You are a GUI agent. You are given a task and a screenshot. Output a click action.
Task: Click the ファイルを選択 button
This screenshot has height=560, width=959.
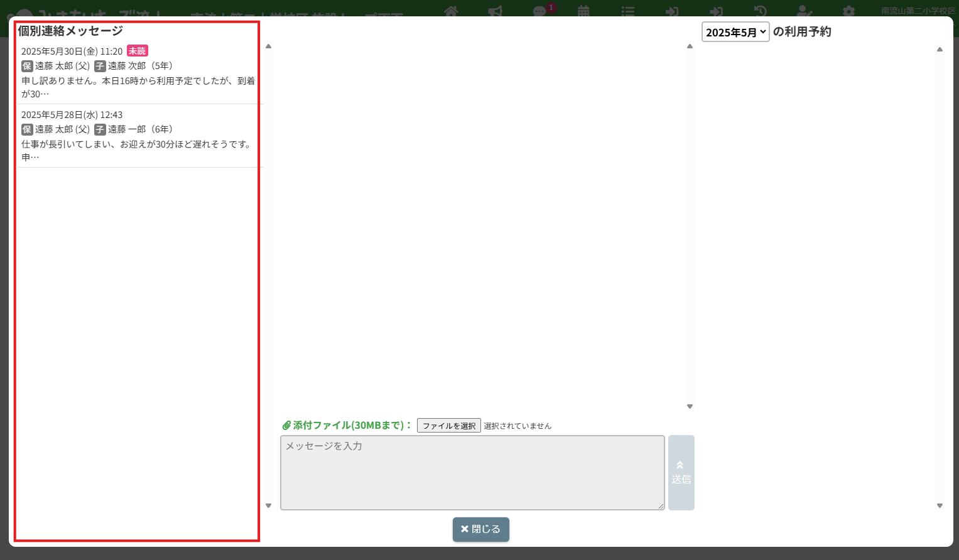pyautogui.click(x=448, y=426)
